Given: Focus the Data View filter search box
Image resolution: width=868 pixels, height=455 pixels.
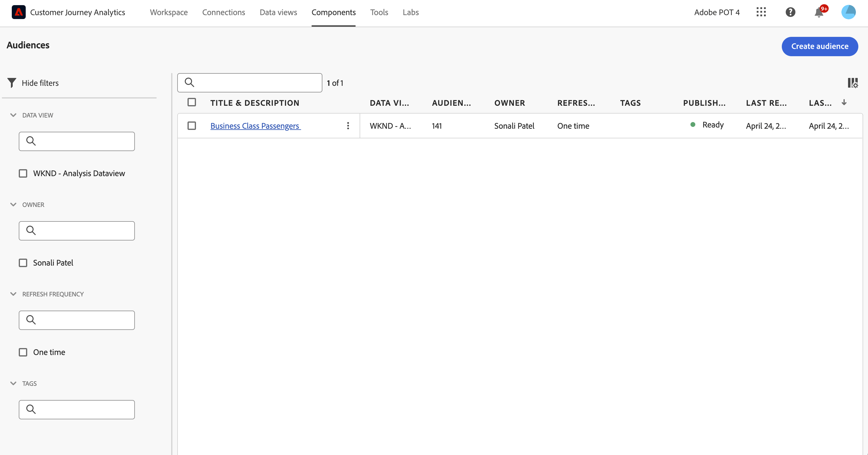Looking at the screenshot, I should click(77, 141).
